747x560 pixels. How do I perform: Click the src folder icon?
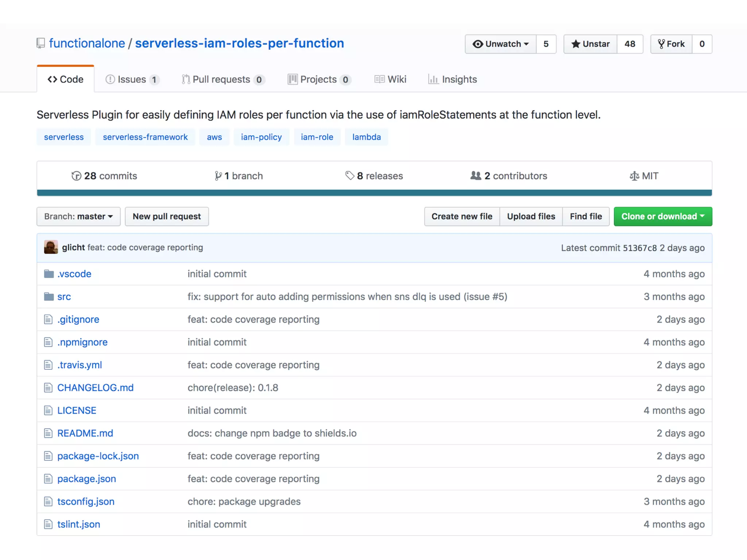49,297
